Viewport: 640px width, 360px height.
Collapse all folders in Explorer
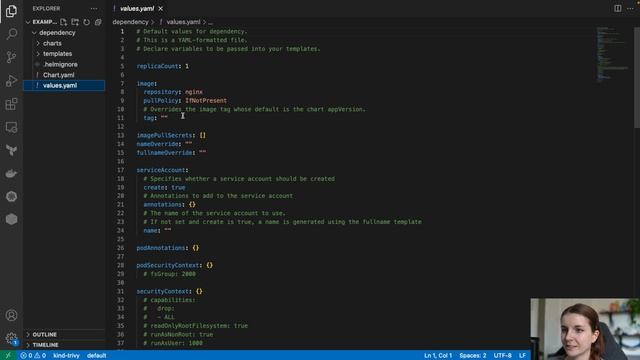tap(98, 22)
